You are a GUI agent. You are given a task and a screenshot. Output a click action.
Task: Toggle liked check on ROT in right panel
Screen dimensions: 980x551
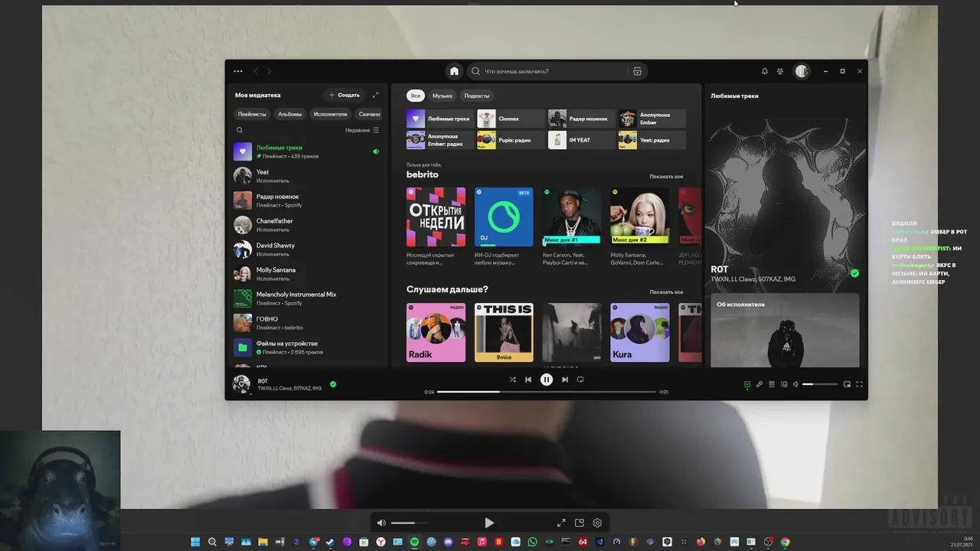pyautogui.click(x=854, y=273)
